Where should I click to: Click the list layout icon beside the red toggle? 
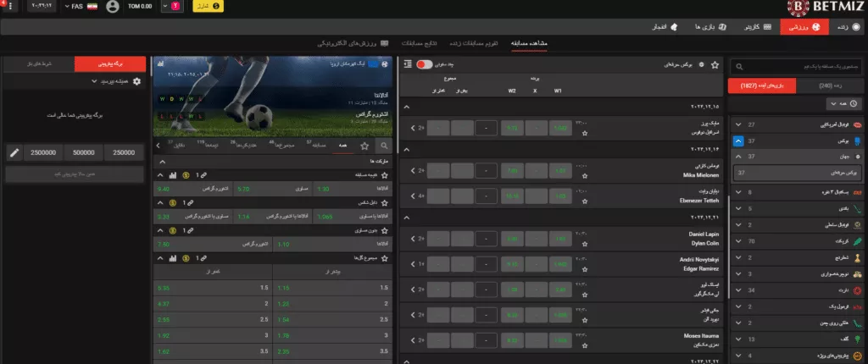point(409,63)
